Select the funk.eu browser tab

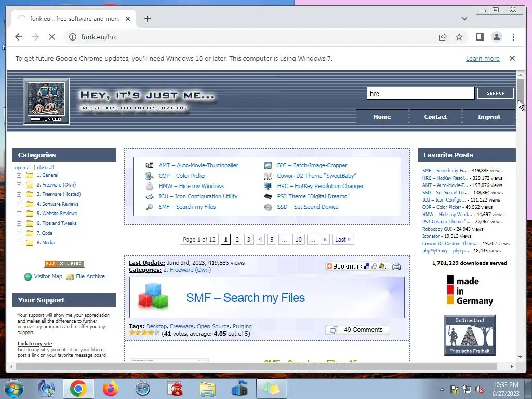(74, 19)
